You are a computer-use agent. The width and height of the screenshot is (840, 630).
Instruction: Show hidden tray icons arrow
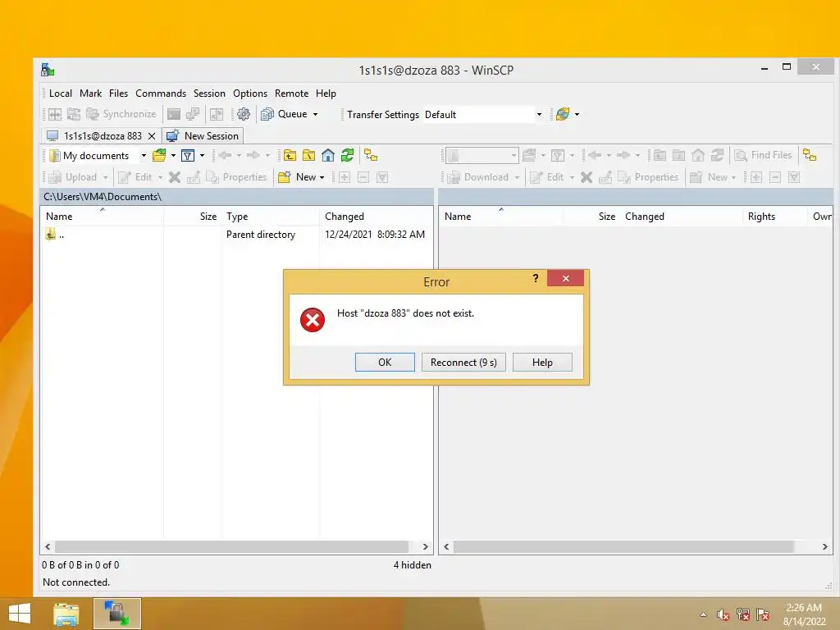click(x=703, y=614)
